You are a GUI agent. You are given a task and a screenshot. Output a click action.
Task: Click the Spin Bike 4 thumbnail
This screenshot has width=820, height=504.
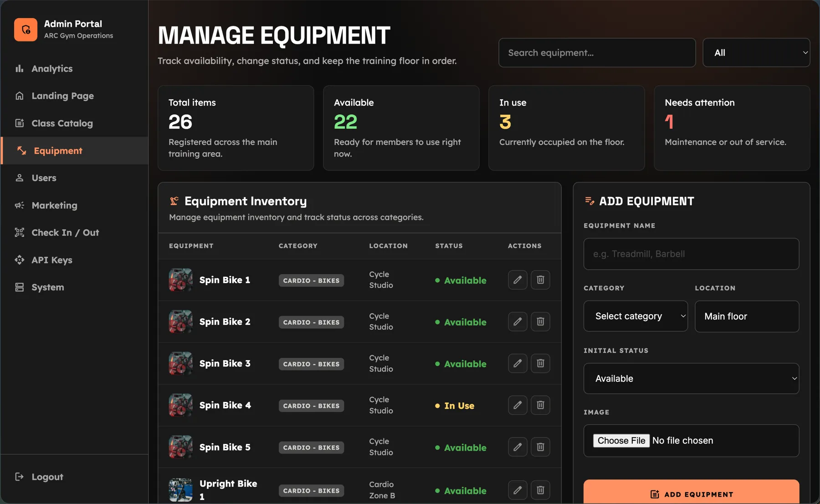coord(180,405)
